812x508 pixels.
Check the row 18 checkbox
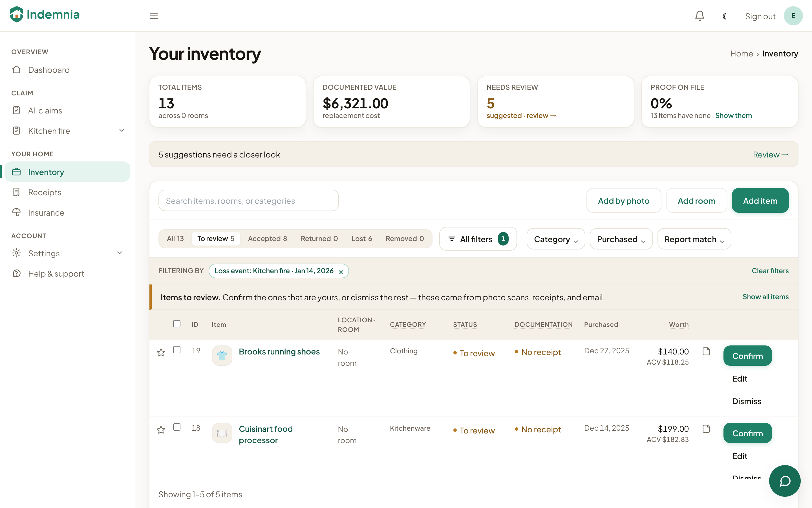point(177,427)
